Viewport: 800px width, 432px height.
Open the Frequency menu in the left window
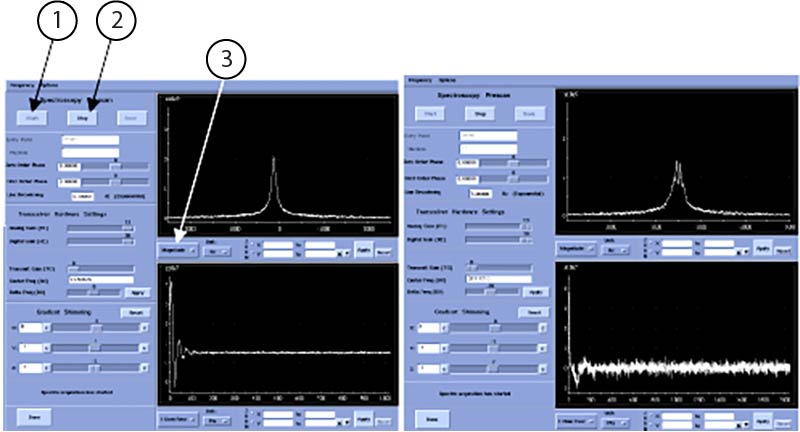click(20, 86)
